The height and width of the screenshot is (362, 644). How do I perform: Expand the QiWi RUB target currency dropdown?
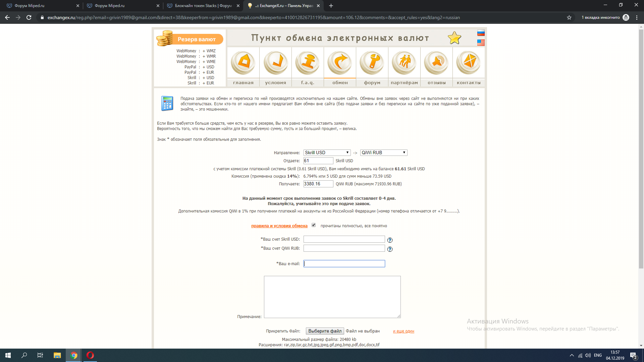383,153
